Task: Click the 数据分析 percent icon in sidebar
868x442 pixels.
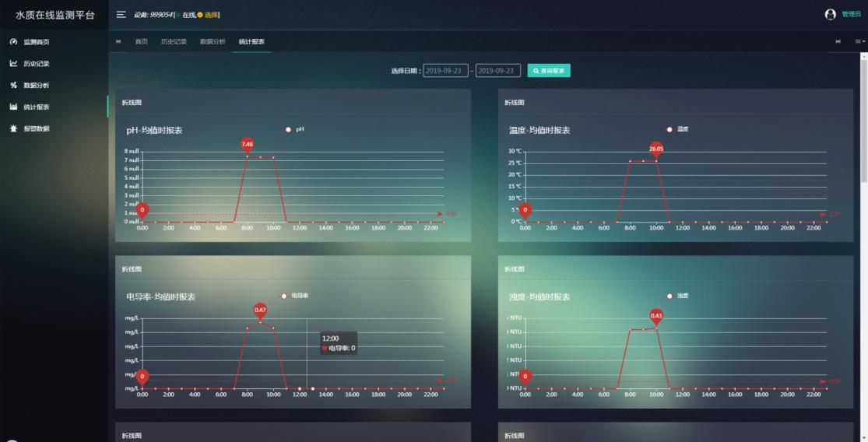Action: pos(13,86)
